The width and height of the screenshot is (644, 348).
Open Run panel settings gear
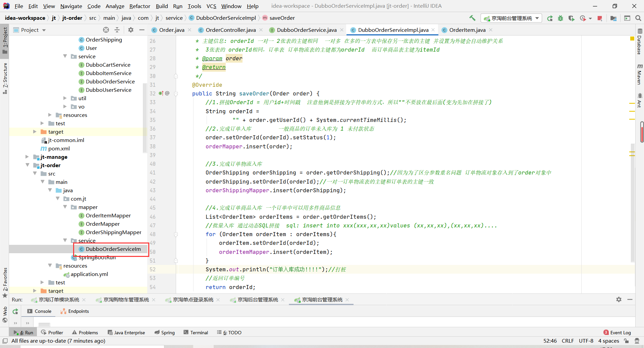pos(619,299)
